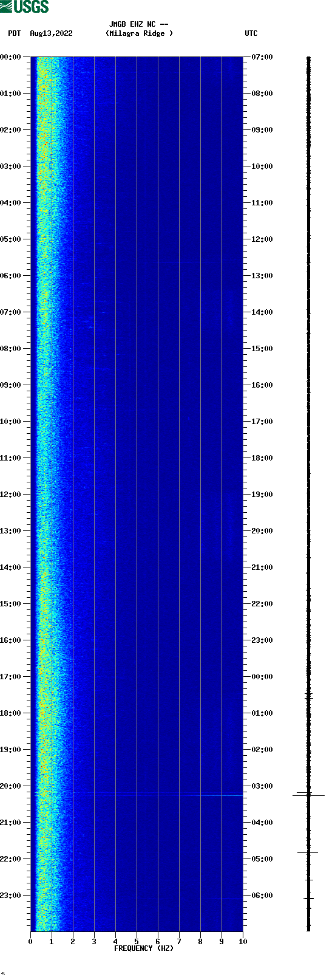The height and width of the screenshot is (980, 335).
Task: Click the small seismogram burst near 00:30 UTC
Action: (x=308, y=696)
